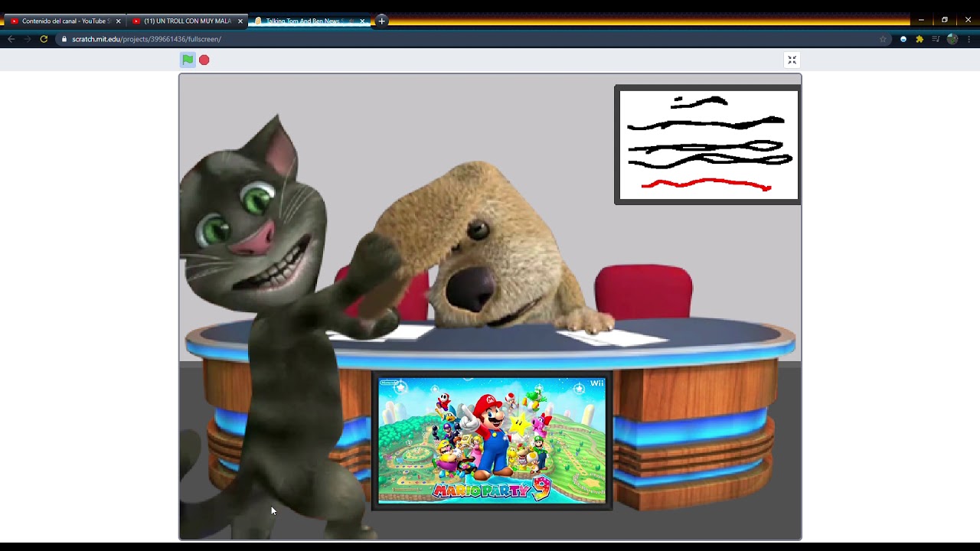This screenshot has width=980, height=551.
Task: Close the UN TROLL CON MUY MALA tab
Action: 240,21
